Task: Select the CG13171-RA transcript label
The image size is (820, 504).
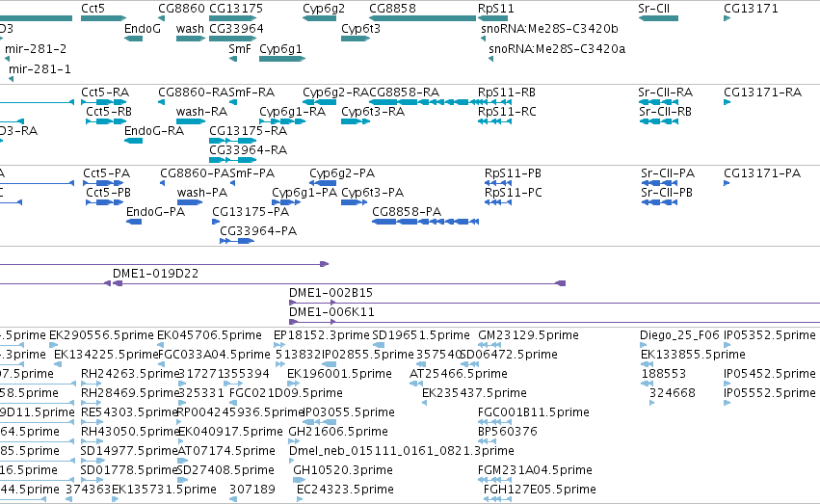Action: [763, 93]
